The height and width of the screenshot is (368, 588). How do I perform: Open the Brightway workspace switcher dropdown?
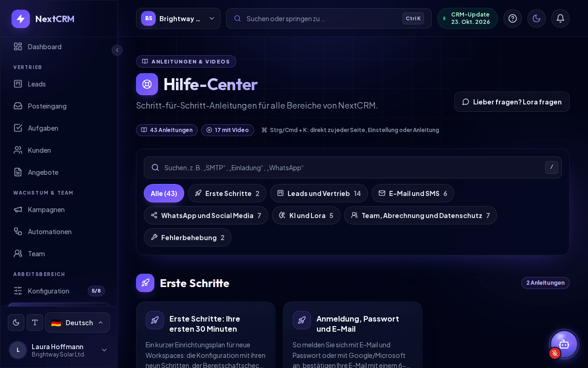(178, 18)
